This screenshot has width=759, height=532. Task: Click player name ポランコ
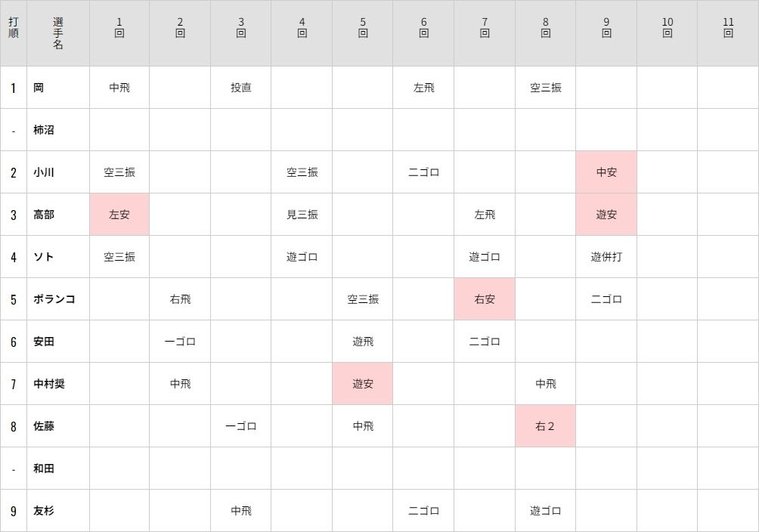click(x=54, y=299)
